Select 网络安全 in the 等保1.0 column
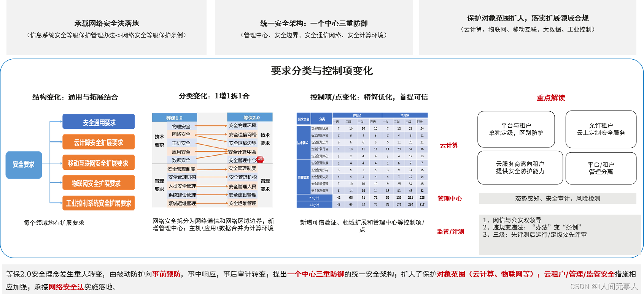Viewport: 644px width, 294px height. pos(181,134)
